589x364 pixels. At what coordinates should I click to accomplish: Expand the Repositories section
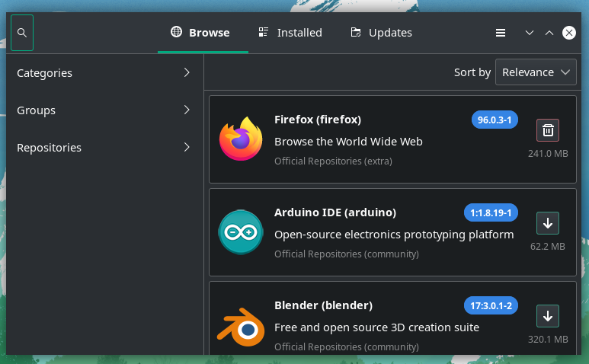click(x=105, y=148)
